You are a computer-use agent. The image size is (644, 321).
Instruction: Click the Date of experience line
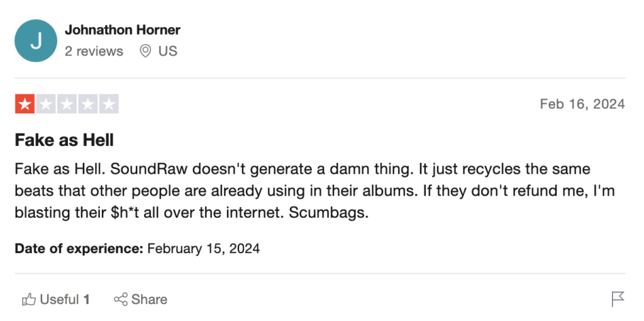[x=137, y=249]
